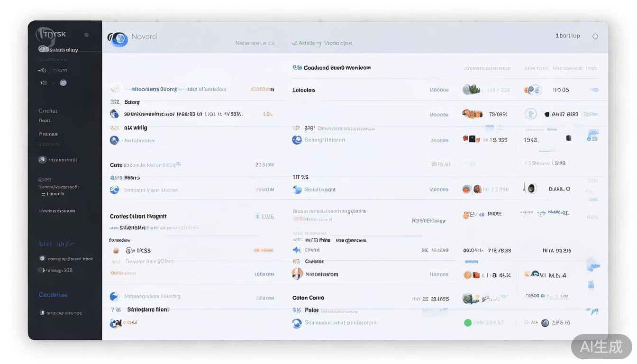Open the Nreosluerom avatar thumbnail
Image resolution: width=637 pixels, height=364 pixels.
pos(297,273)
